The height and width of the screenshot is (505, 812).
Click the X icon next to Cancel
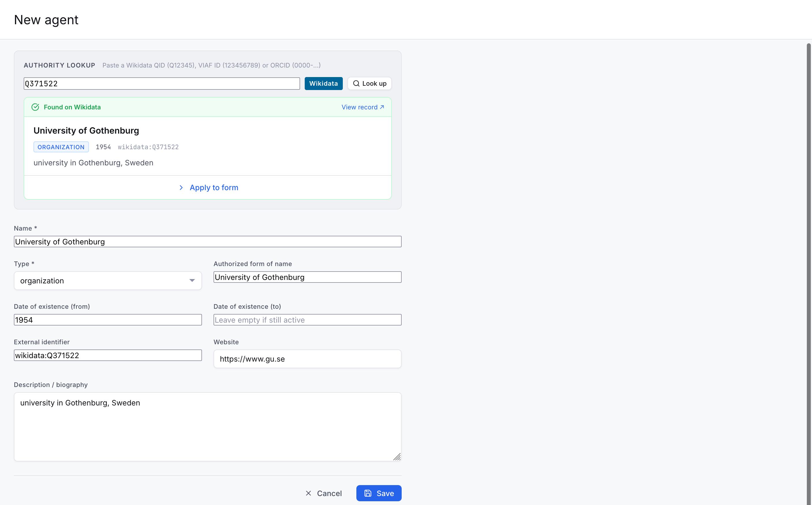(308, 493)
